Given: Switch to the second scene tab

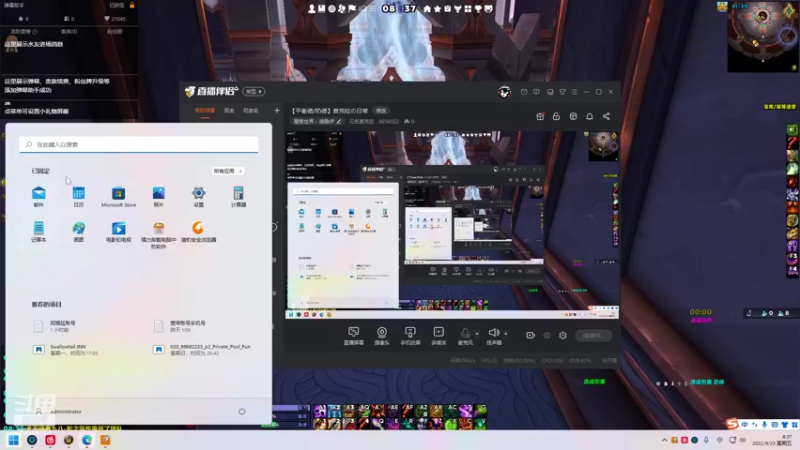Looking at the screenshot, I should 229,111.
